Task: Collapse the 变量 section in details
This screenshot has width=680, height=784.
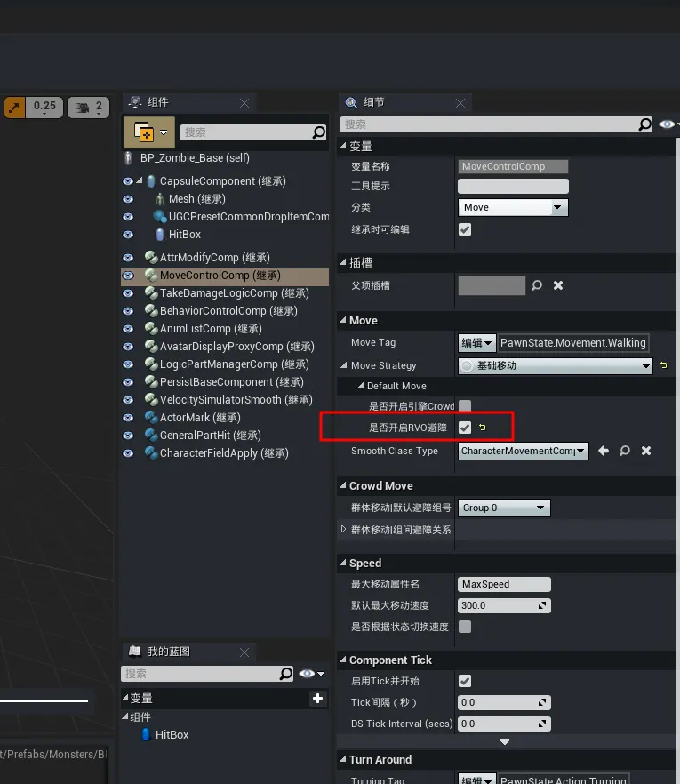Action: coord(343,146)
